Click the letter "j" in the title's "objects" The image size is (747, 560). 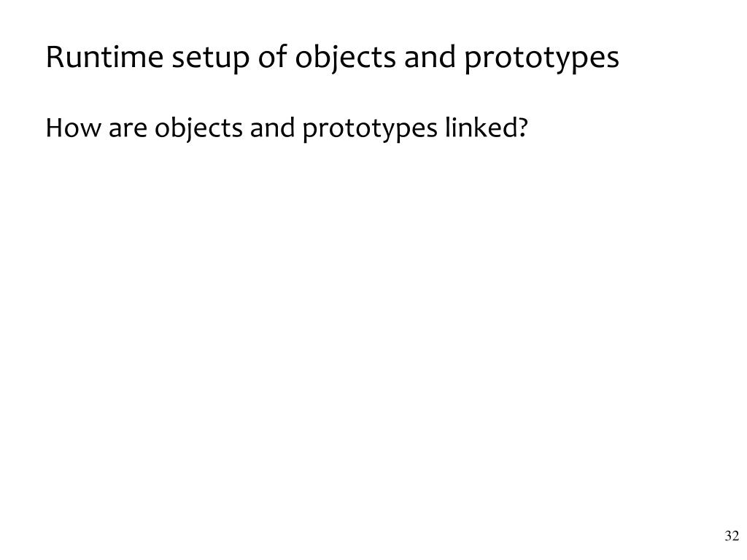[x=334, y=60]
